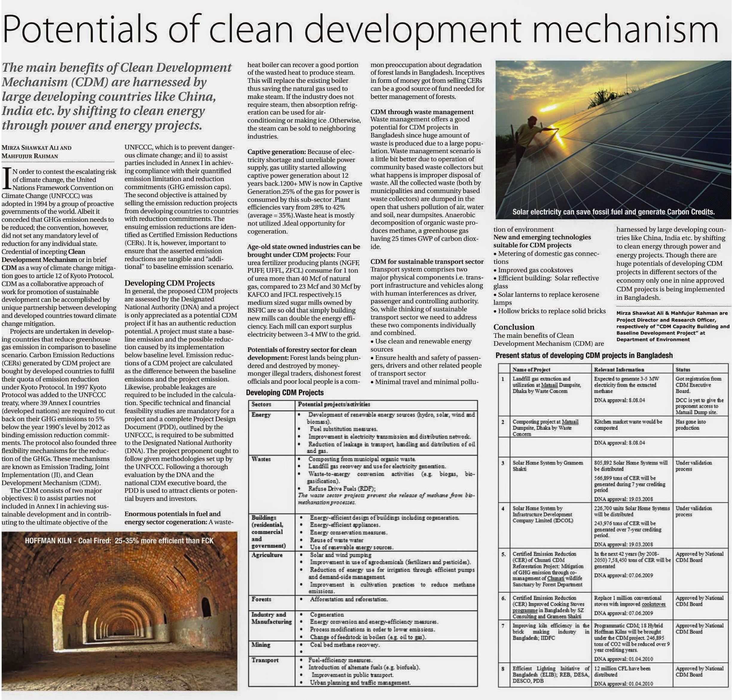Click the 'Status' column header

click(683, 369)
